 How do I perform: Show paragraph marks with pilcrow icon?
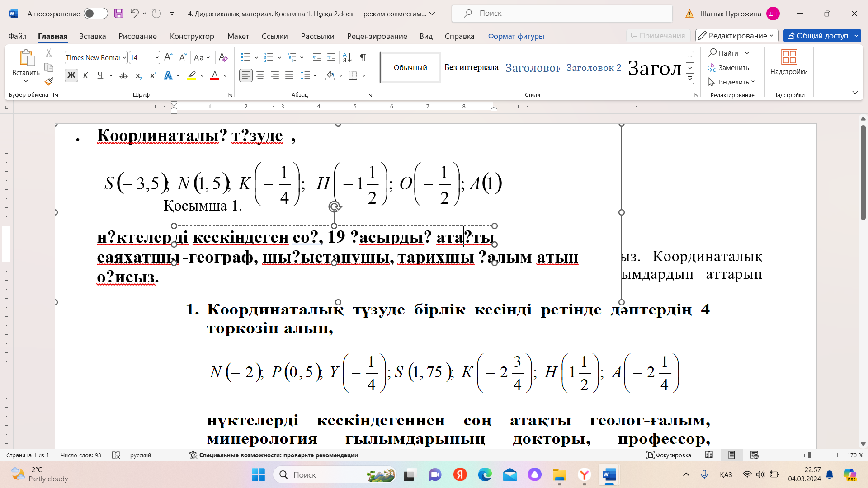click(x=363, y=57)
